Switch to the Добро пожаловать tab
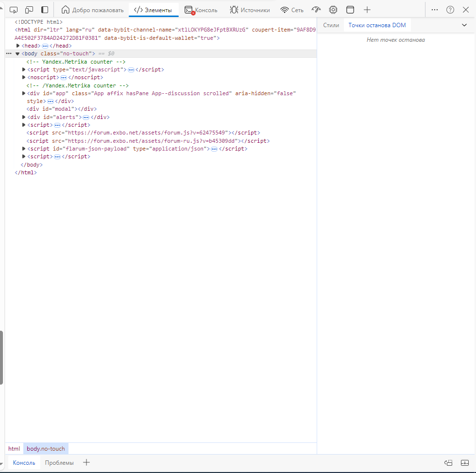This screenshot has height=473, width=476. tap(92, 10)
